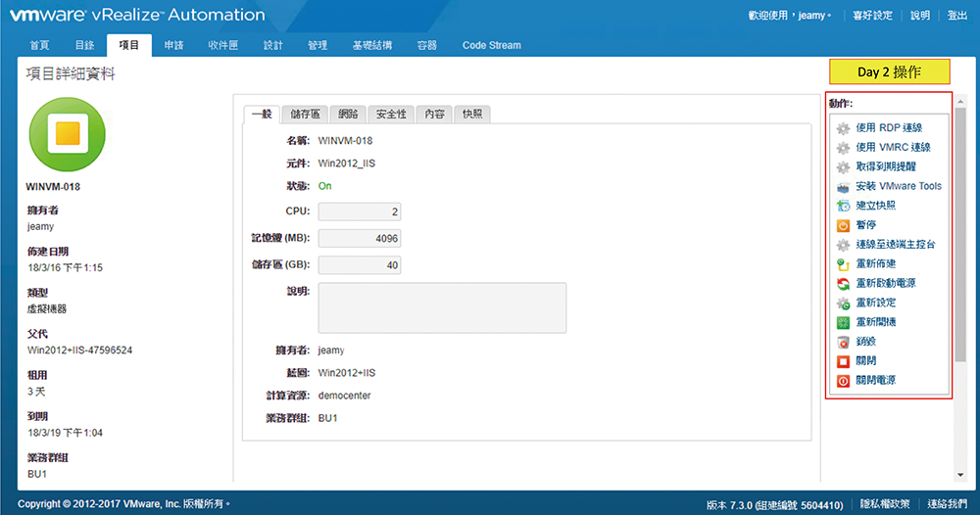Select the 建立快照 action link
980x515 pixels.
[x=875, y=205]
